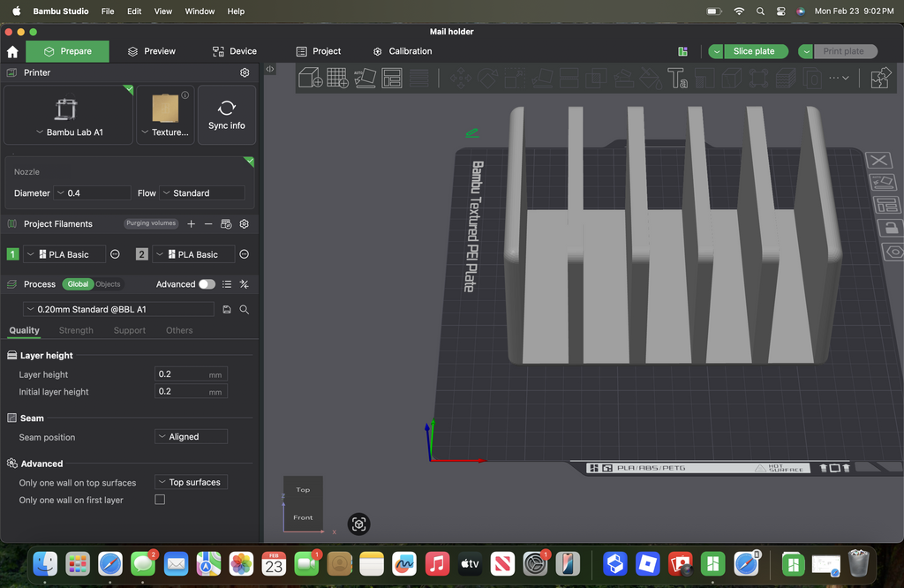This screenshot has height=588, width=904.
Task: Open the Slice plate dropdown arrow
Action: tap(716, 51)
